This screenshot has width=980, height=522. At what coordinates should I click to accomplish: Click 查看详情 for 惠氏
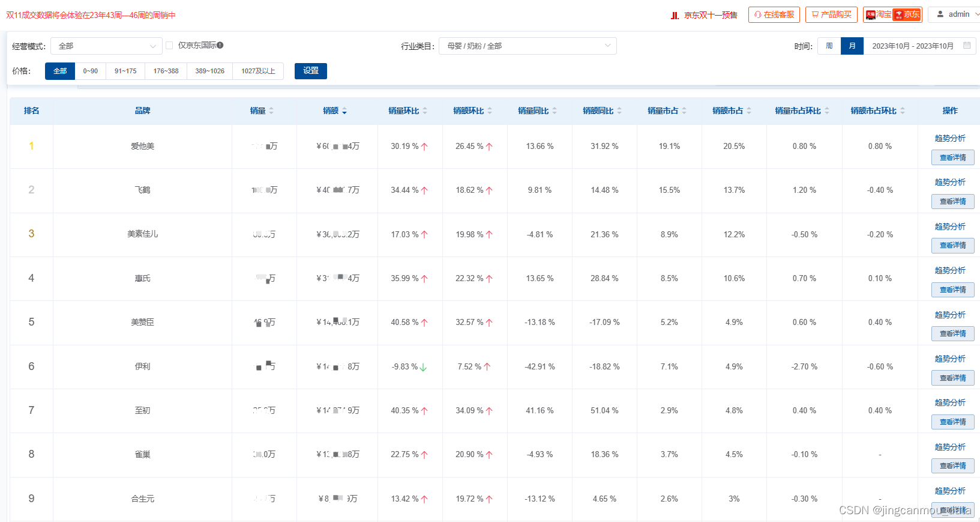pyautogui.click(x=953, y=290)
